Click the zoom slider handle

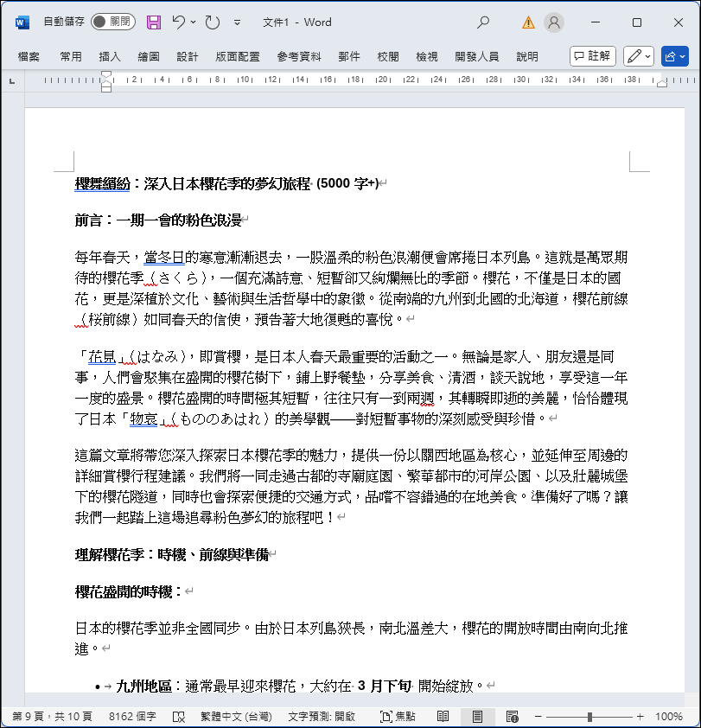point(589,717)
